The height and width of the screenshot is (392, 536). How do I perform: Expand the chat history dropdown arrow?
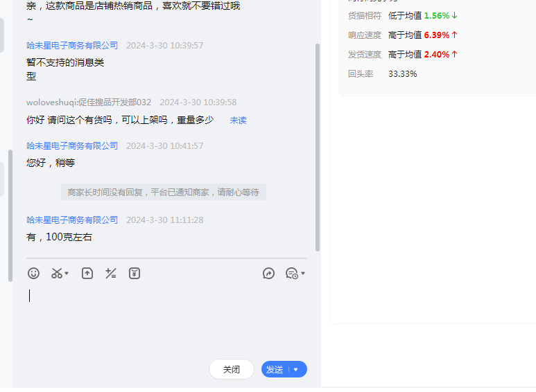303,274
